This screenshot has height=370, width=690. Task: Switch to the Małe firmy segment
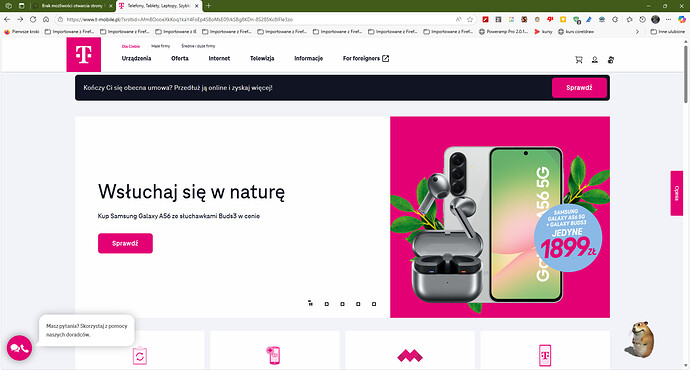click(x=161, y=46)
